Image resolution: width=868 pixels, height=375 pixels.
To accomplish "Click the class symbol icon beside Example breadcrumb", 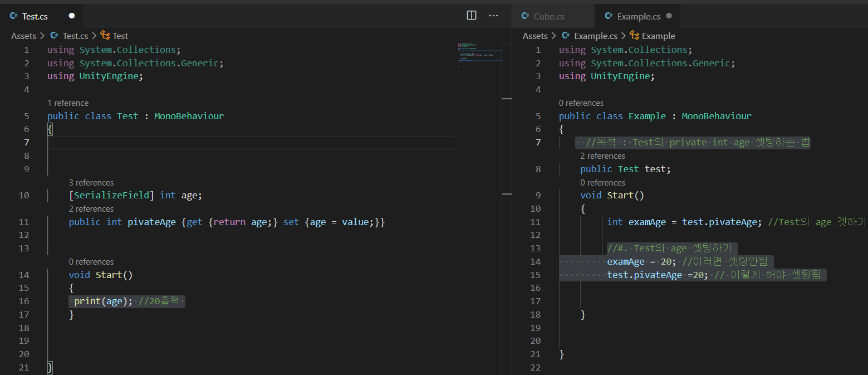I will [x=634, y=36].
